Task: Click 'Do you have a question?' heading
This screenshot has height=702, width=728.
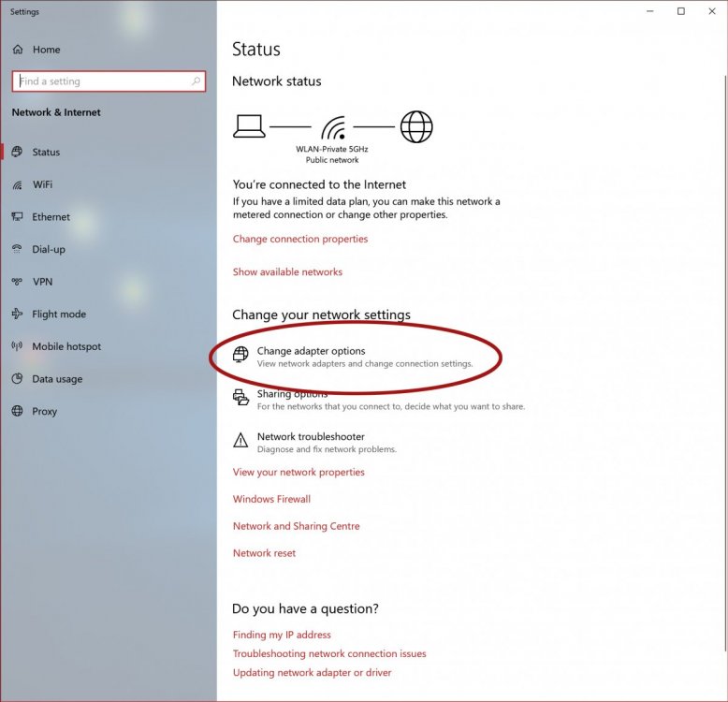Action: [x=305, y=608]
